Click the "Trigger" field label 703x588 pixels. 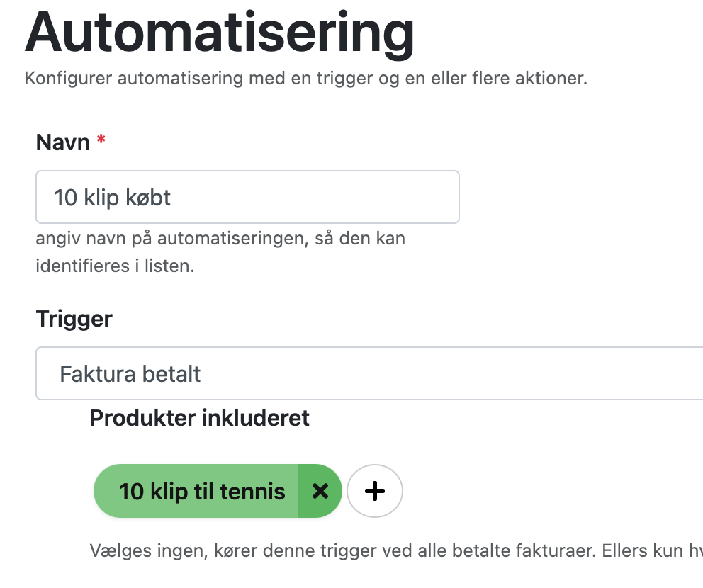[74, 319]
